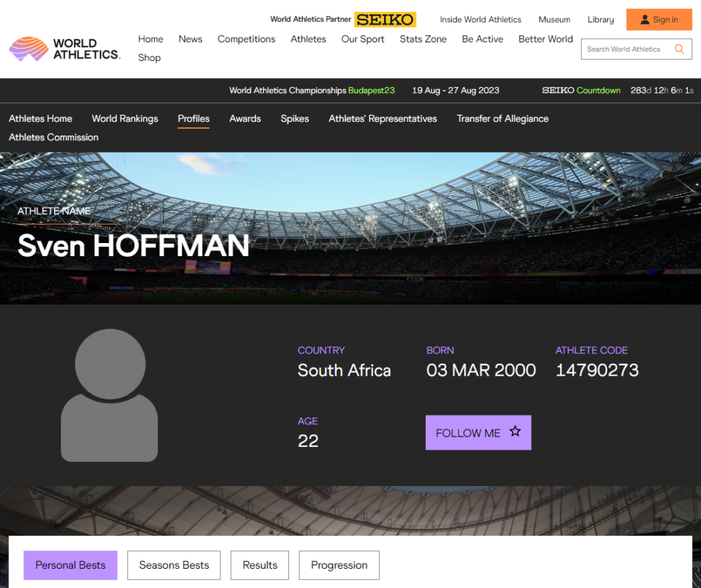The height and width of the screenshot is (588, 701).
Task: Click the search magnifier icon
Action: [x=678, y=49]
